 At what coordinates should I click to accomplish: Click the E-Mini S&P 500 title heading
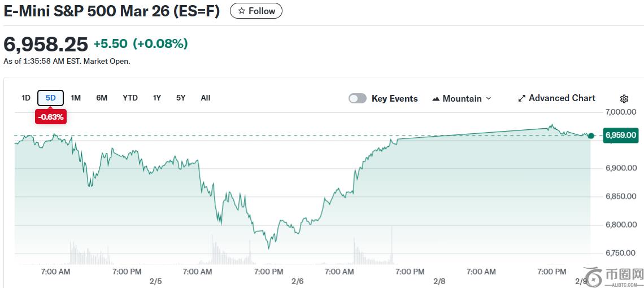click(x=111, y=11)
